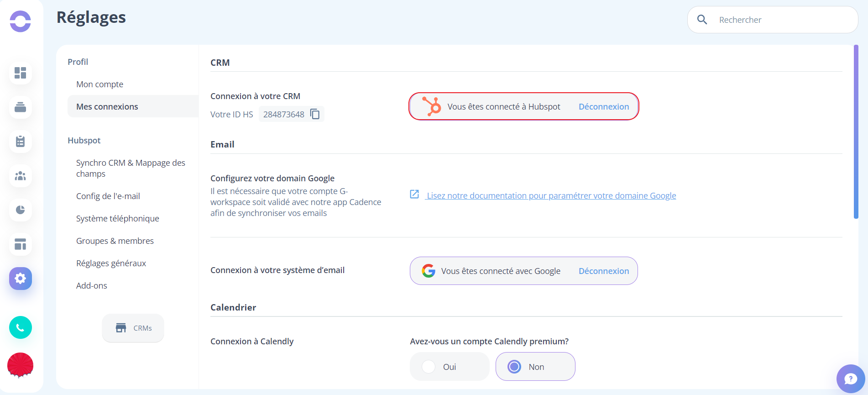The image size is (868, 395).
Task: Click the Hubspot logo icon
Action: coord(431,106)
